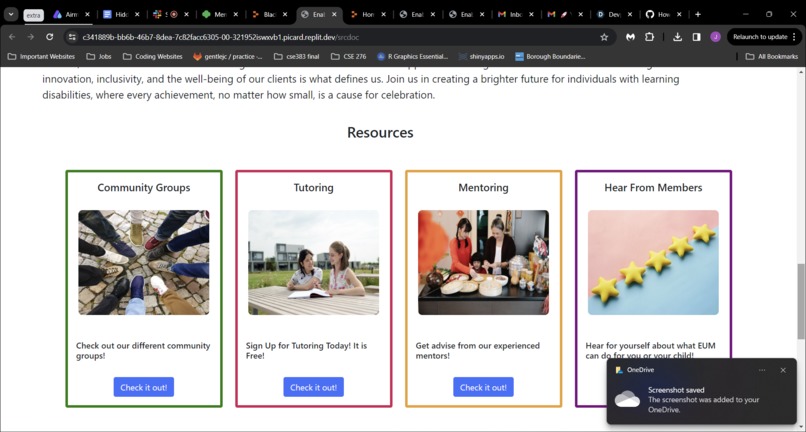Switch to the Slack tab
Viewport: 806px width, 432px height.
[x=170, y=14]
